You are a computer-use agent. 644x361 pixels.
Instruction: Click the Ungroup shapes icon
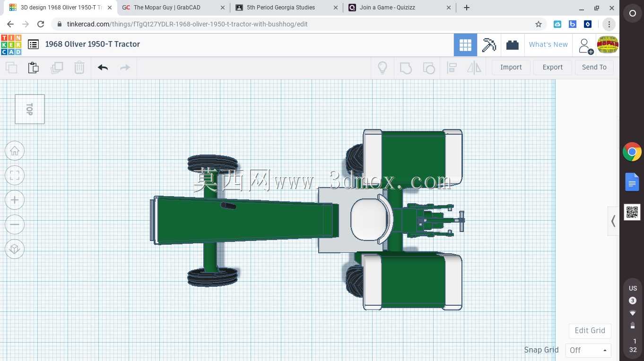[x=428, y=68]
